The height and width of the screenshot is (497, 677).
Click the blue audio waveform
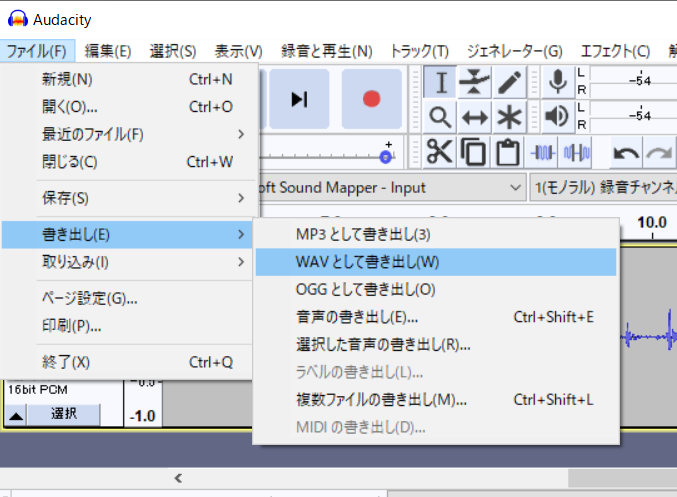pyautogui.click(x=649, y=335)
